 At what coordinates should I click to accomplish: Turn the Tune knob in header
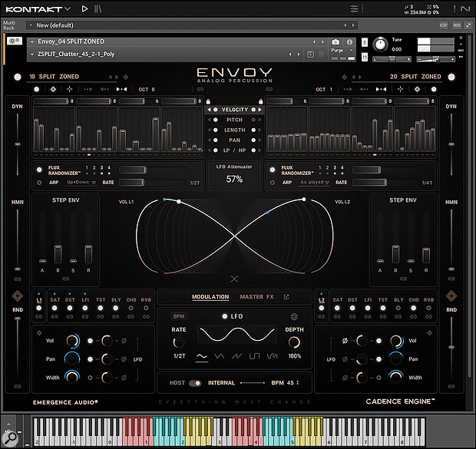[380, 45]
